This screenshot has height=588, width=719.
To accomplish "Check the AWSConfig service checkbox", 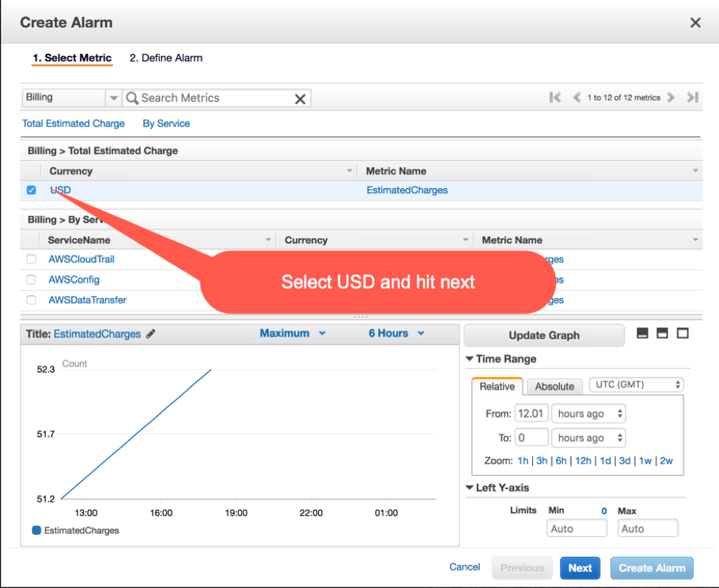I will pos(31,280).
